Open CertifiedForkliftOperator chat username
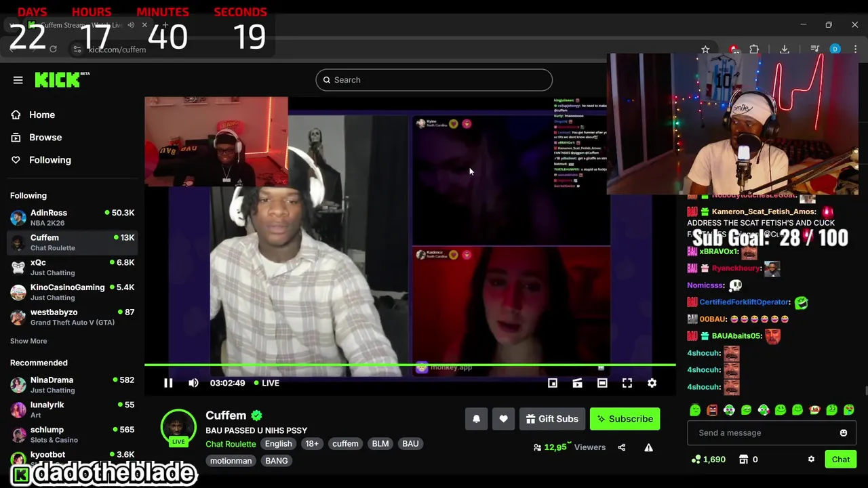 (x=745, y=302)
